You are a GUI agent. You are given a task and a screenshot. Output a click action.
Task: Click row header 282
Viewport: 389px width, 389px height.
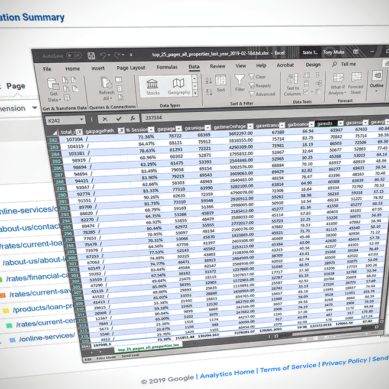pos(54,140)
